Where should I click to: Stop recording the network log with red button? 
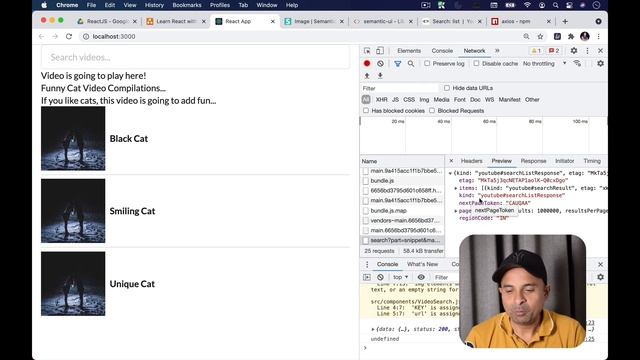click(x=367, y=64)
